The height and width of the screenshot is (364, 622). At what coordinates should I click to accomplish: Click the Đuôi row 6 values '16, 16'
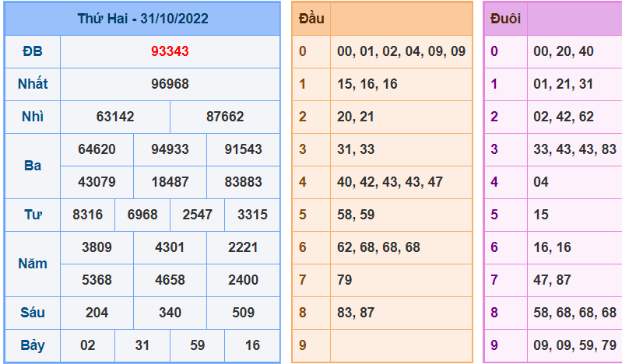(552, 247)
